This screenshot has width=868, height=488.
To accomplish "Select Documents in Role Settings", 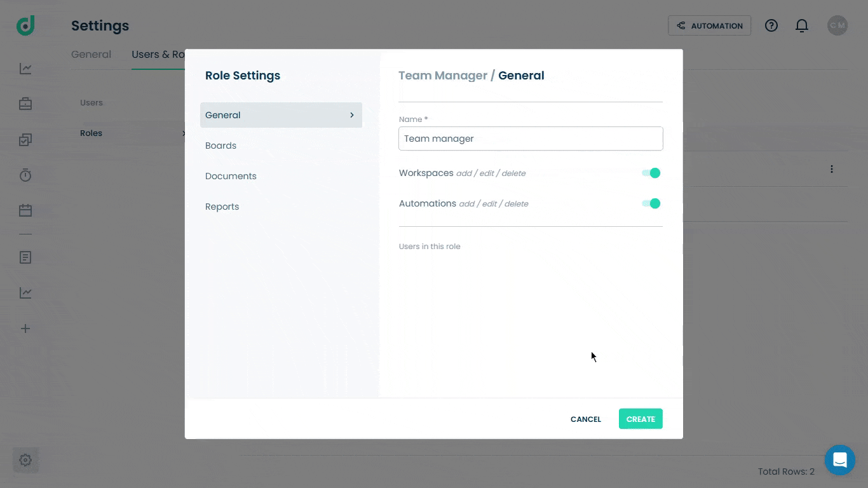I will click(x=231, y=176).
